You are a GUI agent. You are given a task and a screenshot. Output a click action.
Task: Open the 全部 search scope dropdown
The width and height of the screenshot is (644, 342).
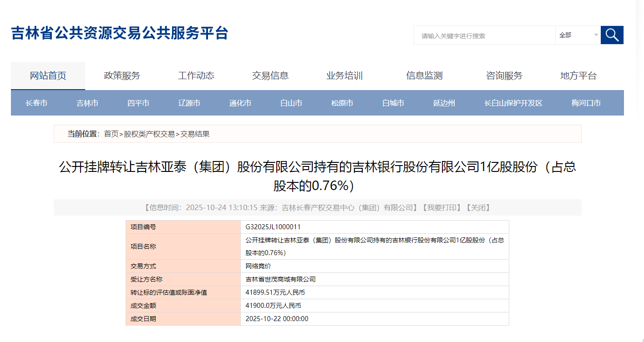(578, 35)
